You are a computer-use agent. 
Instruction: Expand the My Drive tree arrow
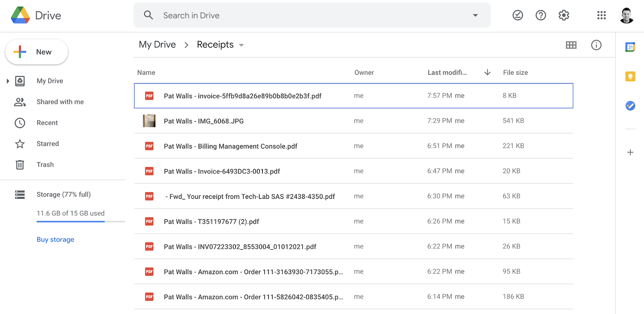[8, 81]
